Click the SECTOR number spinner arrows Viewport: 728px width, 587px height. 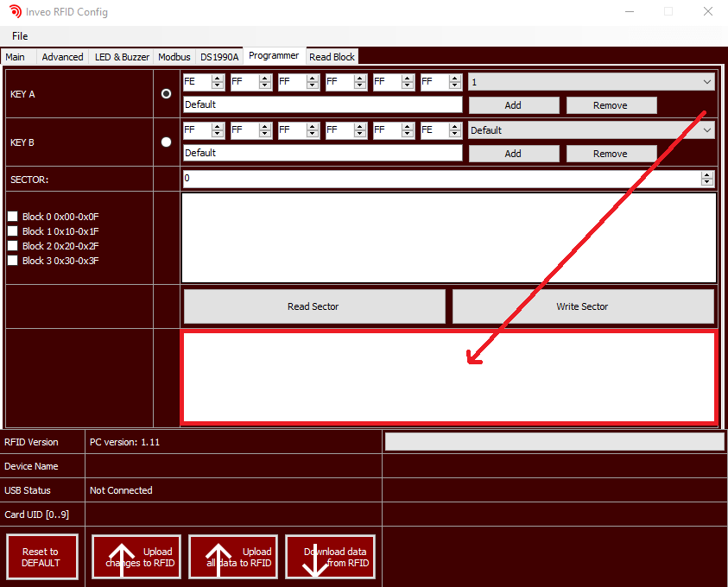(x=707, y=179)
